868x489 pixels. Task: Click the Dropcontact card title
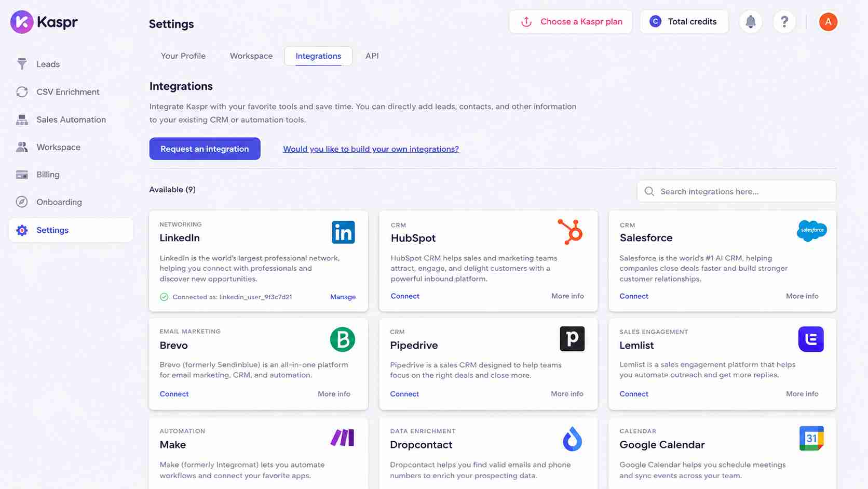click(421, 445)
